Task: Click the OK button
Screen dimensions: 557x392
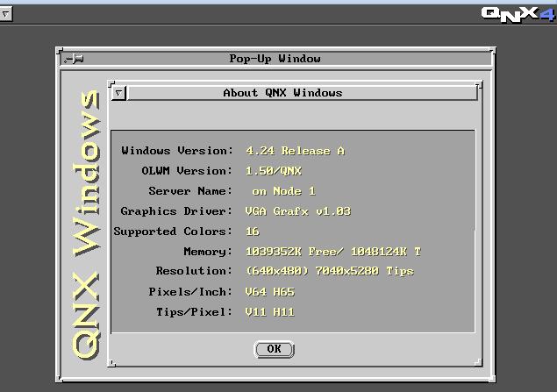Action: pyautogui.click(x=274, y=349)
